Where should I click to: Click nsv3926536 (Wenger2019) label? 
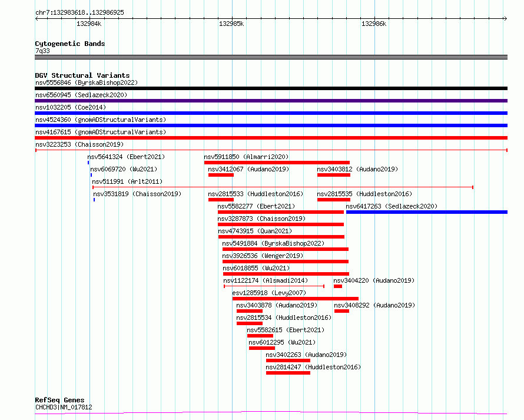point(263,256)
